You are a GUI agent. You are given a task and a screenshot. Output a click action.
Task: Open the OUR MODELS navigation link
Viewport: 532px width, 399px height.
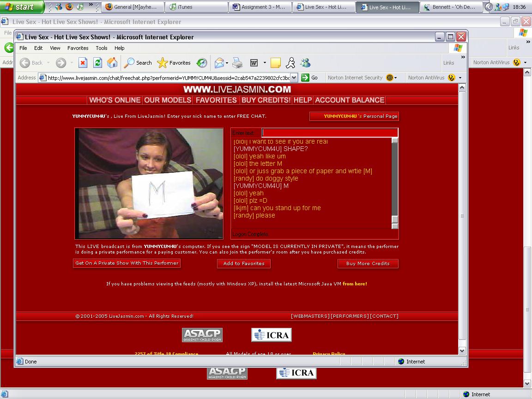168,100
